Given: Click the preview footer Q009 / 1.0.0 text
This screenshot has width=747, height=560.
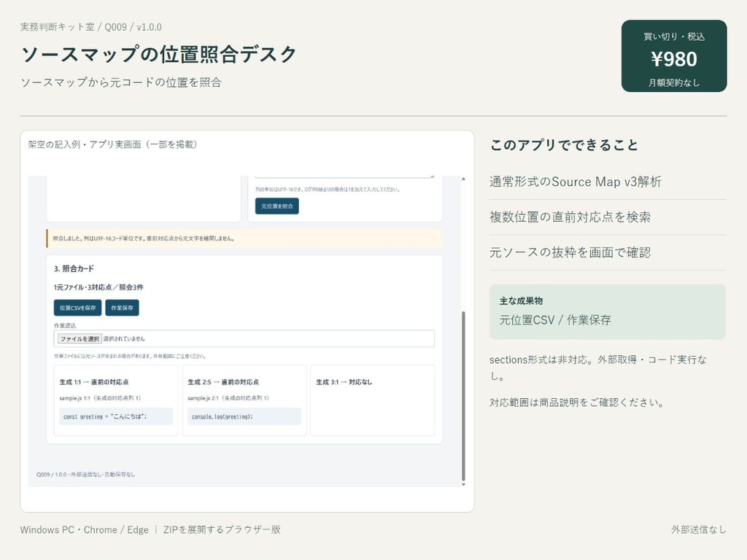Looking at the screenshot, I should 86,474.
